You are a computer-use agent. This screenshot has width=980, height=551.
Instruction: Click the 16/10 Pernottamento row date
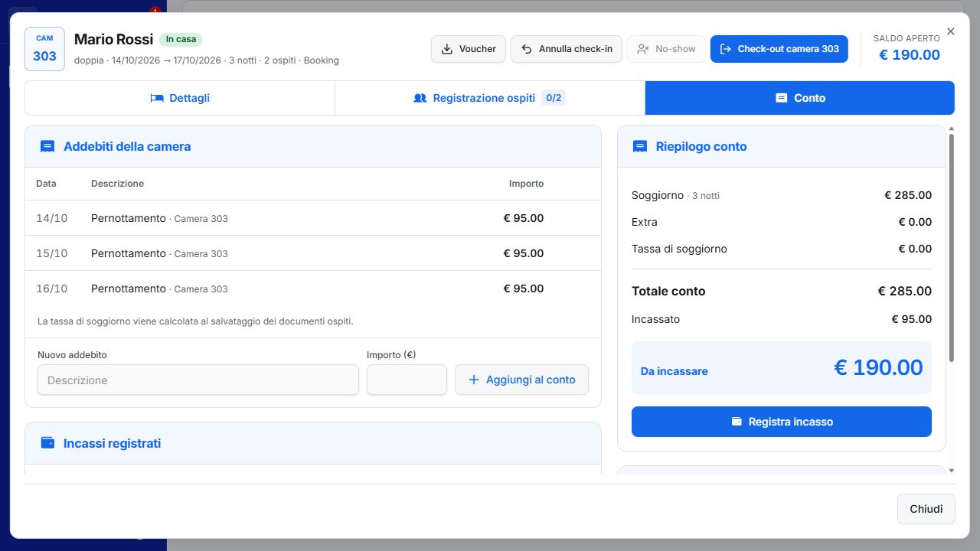tap(52, 289)
